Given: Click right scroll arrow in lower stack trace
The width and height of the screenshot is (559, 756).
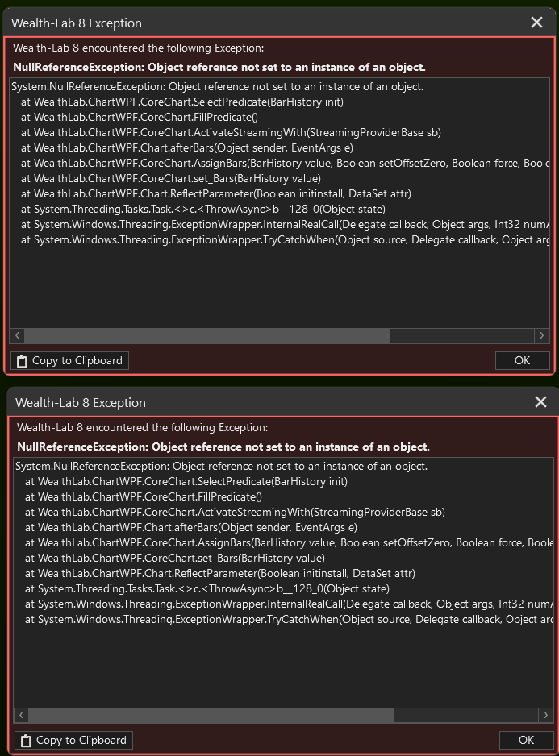Looking at the screenshot, I should [x=546, y=715].
